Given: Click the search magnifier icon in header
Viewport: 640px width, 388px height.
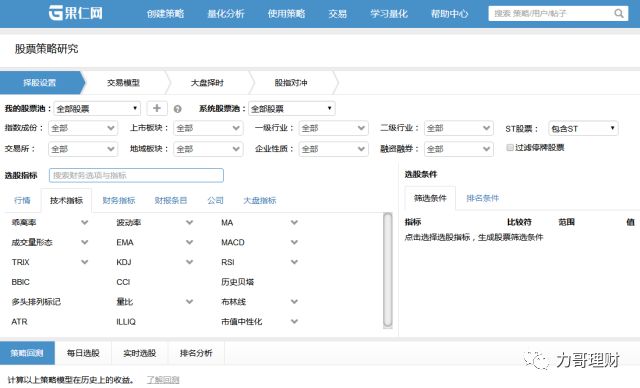Looking at the screenshot, I should click(619, 13).
